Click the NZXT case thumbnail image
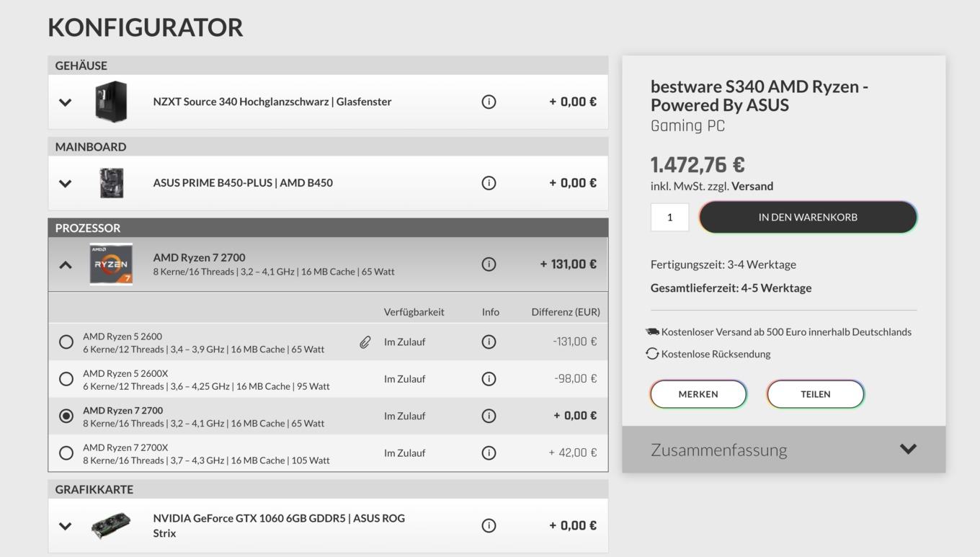 coord(111,102)
